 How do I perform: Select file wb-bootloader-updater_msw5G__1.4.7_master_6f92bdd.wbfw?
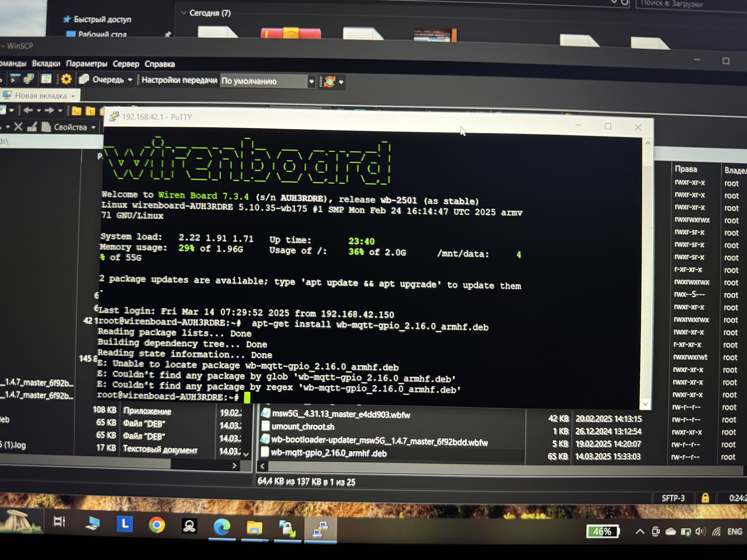[x=380, y=441]
